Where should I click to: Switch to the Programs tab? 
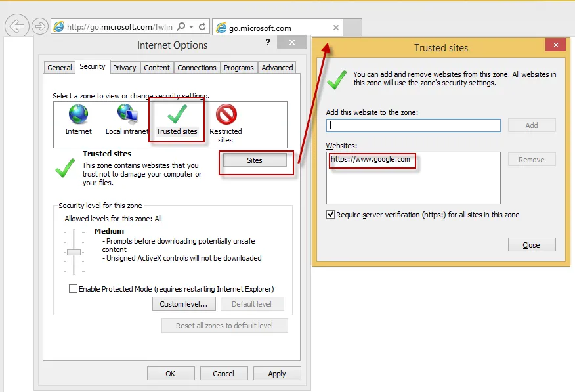pos(239,68)
